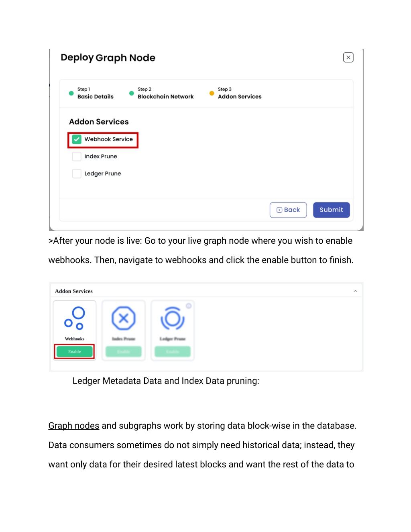Submit the graph node deployment
Screen dimensions: 411x532
point(332,210)
